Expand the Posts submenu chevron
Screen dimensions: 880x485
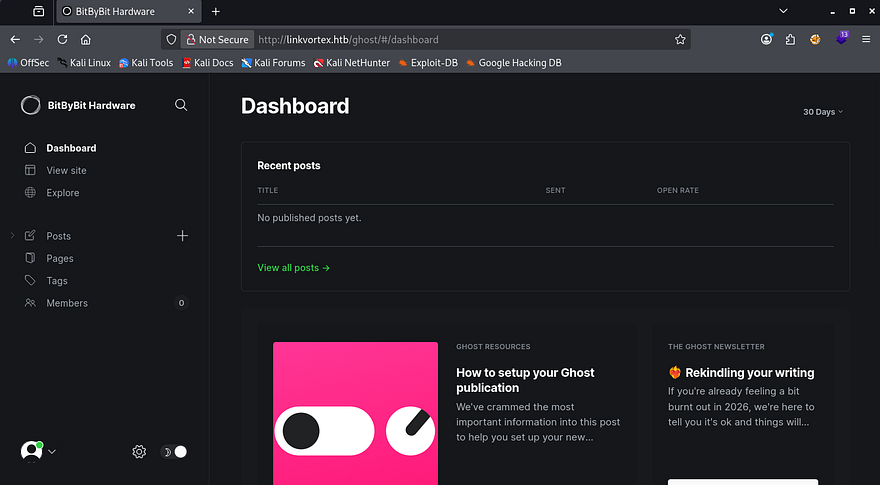[12, 236]
